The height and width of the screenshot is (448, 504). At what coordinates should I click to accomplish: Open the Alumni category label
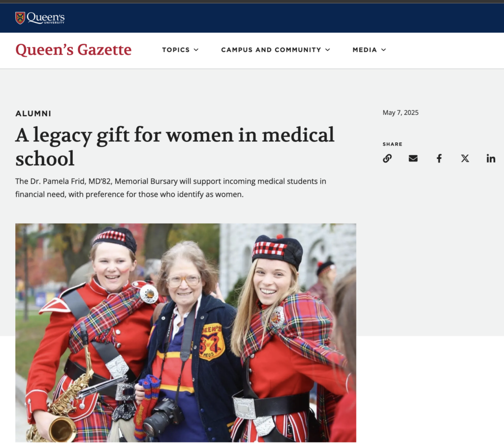pyautogui.click(x=33, y=114)
